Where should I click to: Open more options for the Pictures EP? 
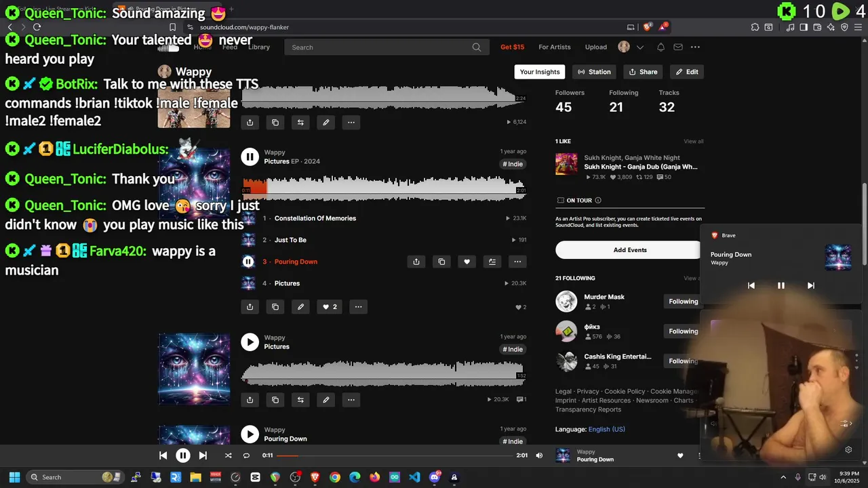(358, 307)
